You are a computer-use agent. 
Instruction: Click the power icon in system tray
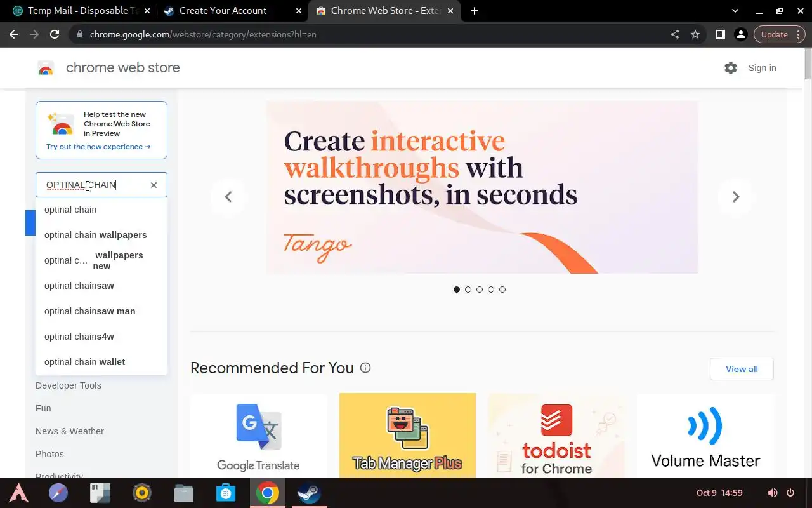(790, 493)
